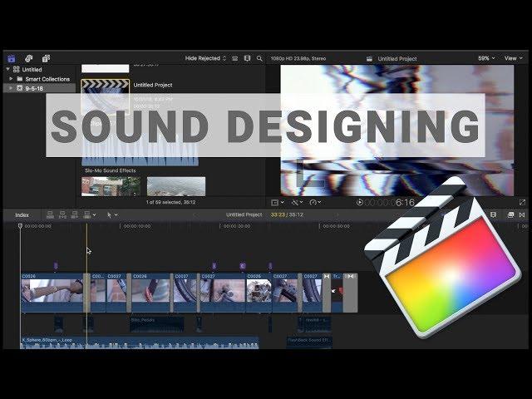Viewport: 532px width, 399px height.
Task: Collapse the Untitled library
Action: (7, 69)
